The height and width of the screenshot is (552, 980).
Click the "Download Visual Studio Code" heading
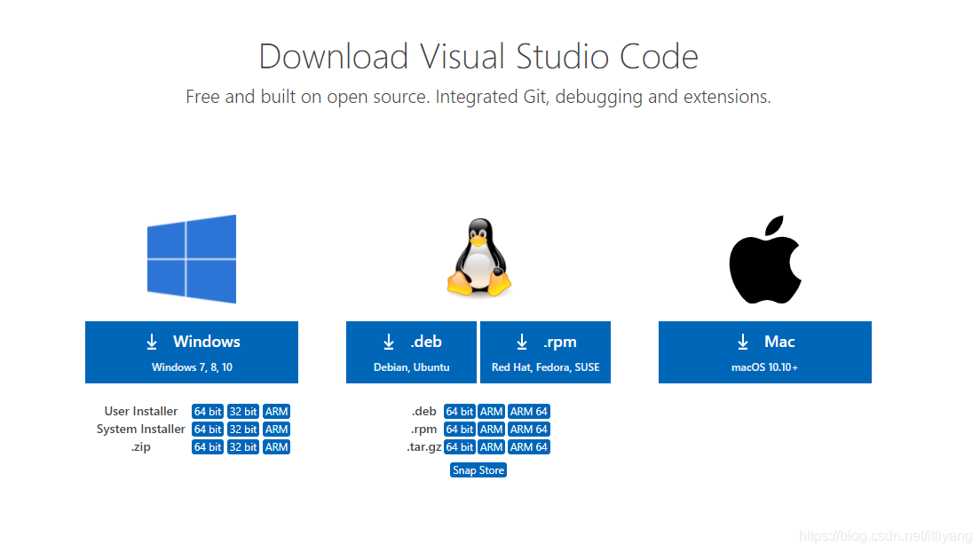[478, 56]
